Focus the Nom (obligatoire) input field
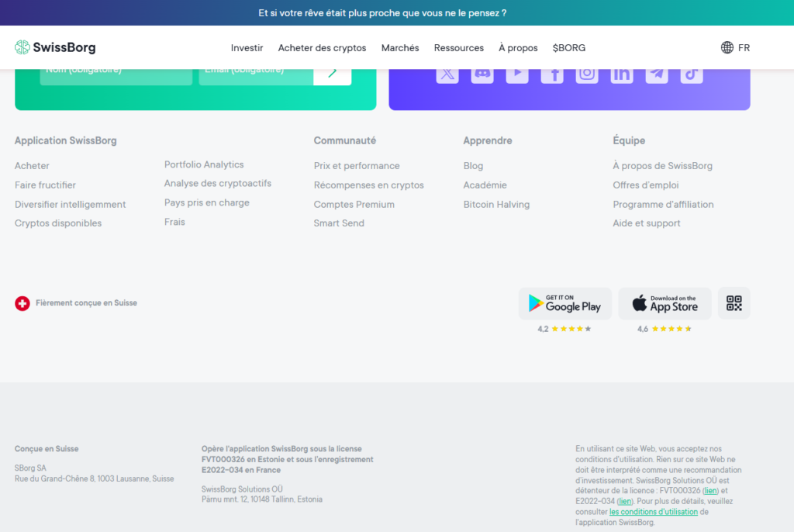The width and height of the screenshot is (794, 532). tap(116, 75)
